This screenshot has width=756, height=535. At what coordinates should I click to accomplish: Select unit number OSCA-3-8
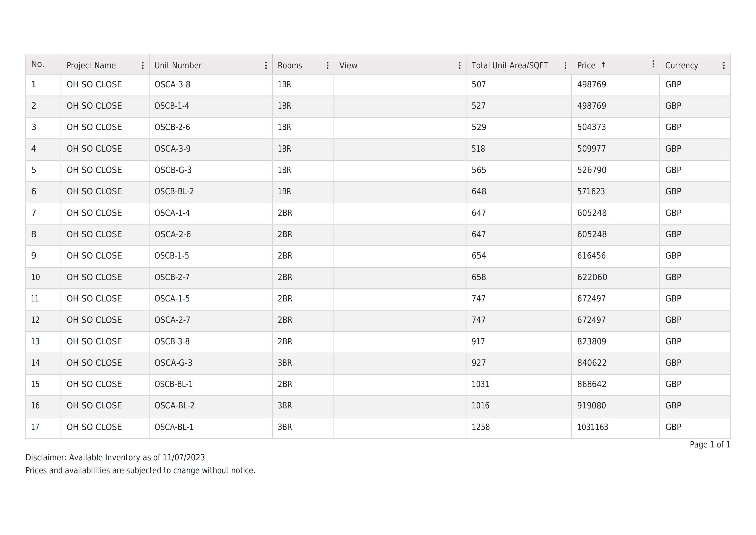172,84
